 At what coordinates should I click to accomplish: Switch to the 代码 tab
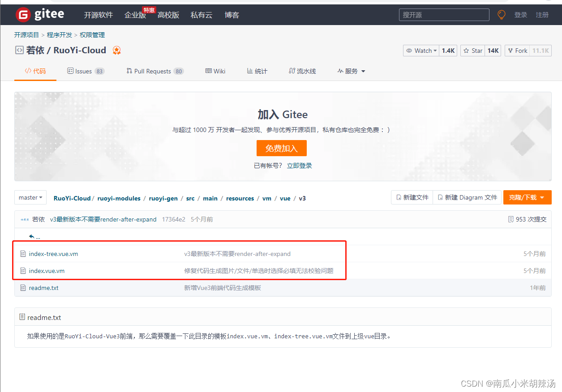click(35, 71)
